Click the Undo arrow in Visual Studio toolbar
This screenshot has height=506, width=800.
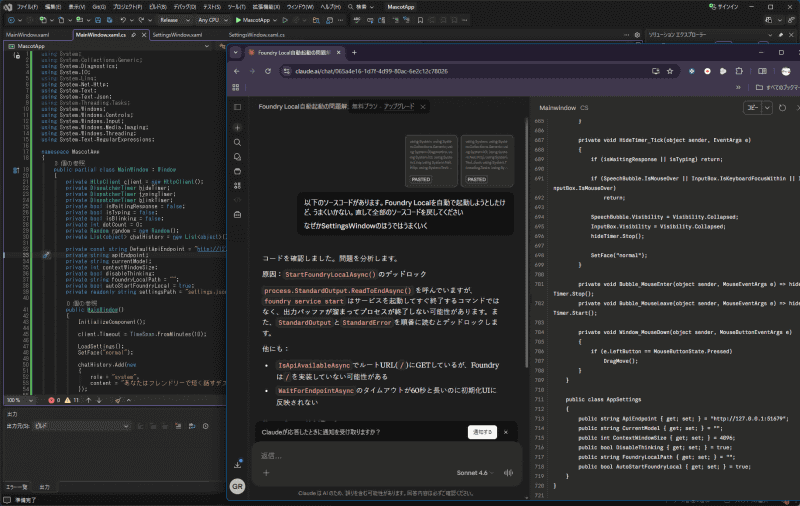click(123, 20)
